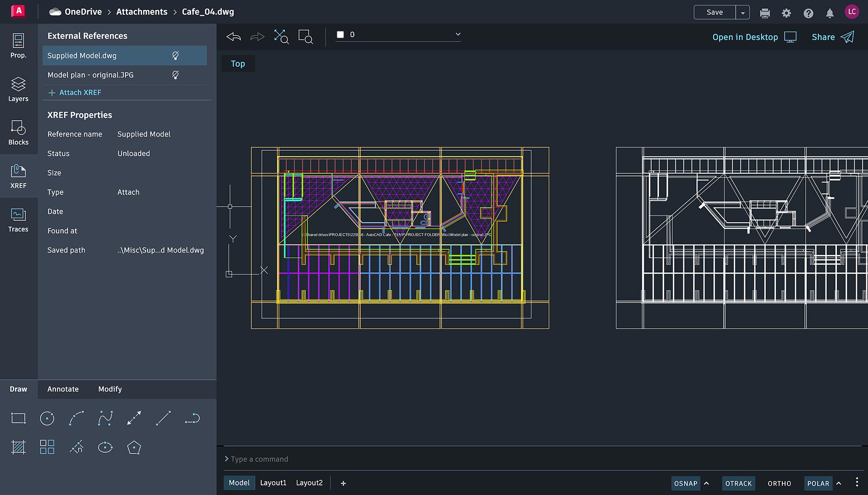Screen dimensions: 868x495
Task: Toggle OSNAP mode
Action: pyautogui.click(x=686, y=483)
